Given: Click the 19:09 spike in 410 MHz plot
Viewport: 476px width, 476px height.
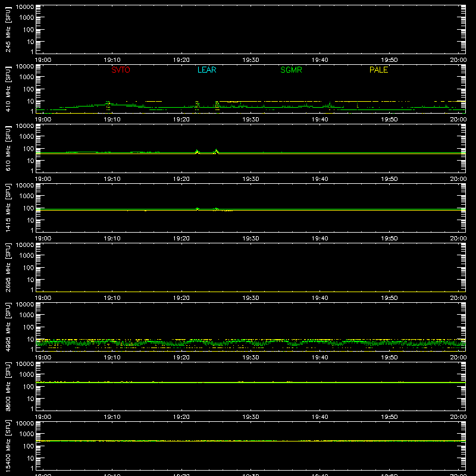Looking at the screenshot, I should (x=108, y=105).
